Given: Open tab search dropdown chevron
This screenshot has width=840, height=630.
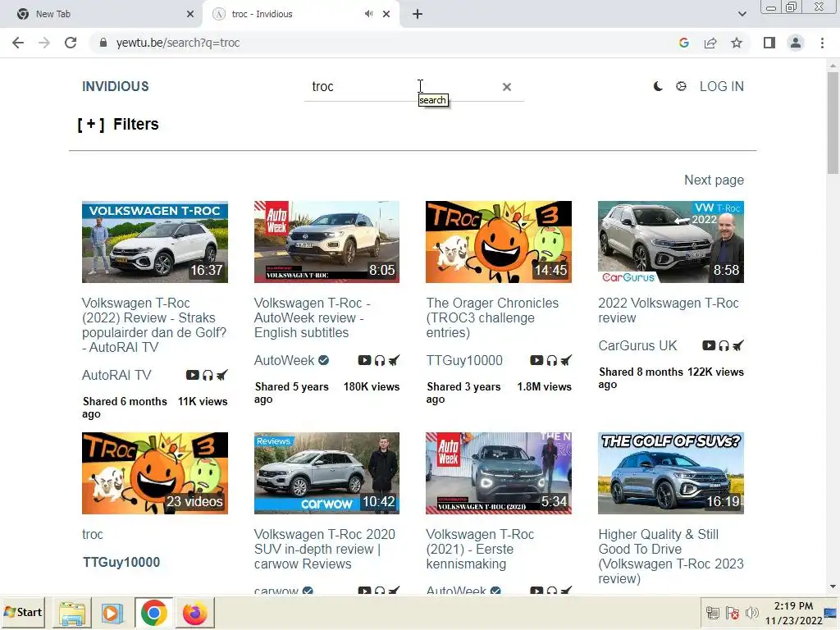Looking at the screenshot, I should [x=742, y=14].
